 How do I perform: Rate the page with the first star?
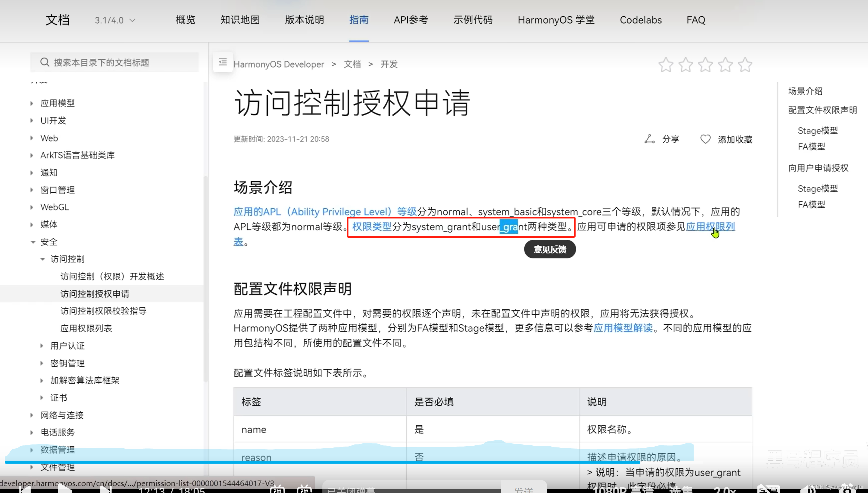click(x=666, y=65)
